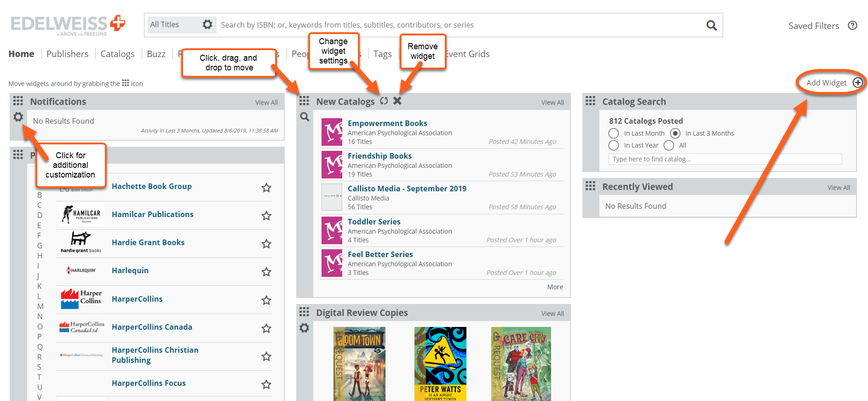Image resolution: width=868 pixels, height=401 pixels.
Task: Select the In Last Year radio button
Action: [614, 145]
